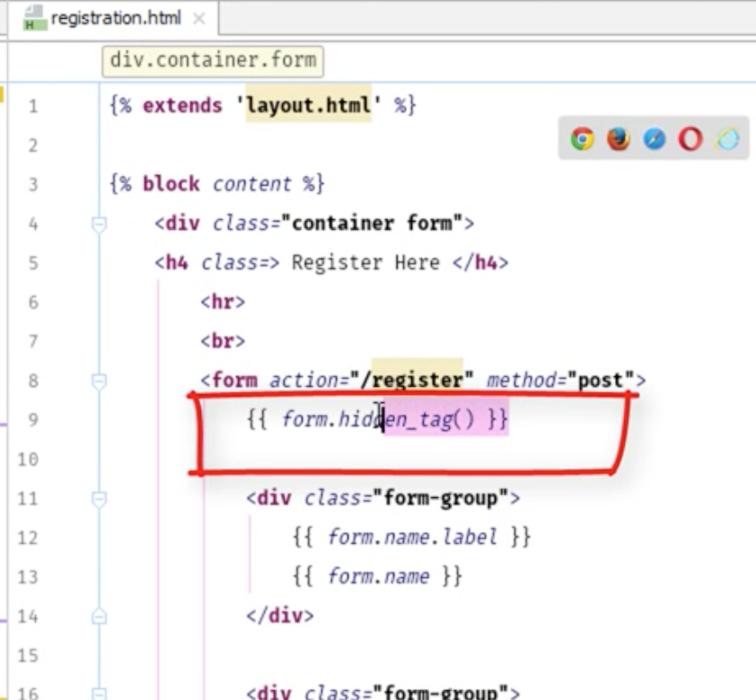Click "form-group" class value on line 11
The height and width of the screenshot is (700, 756).
tap(441, 498)
